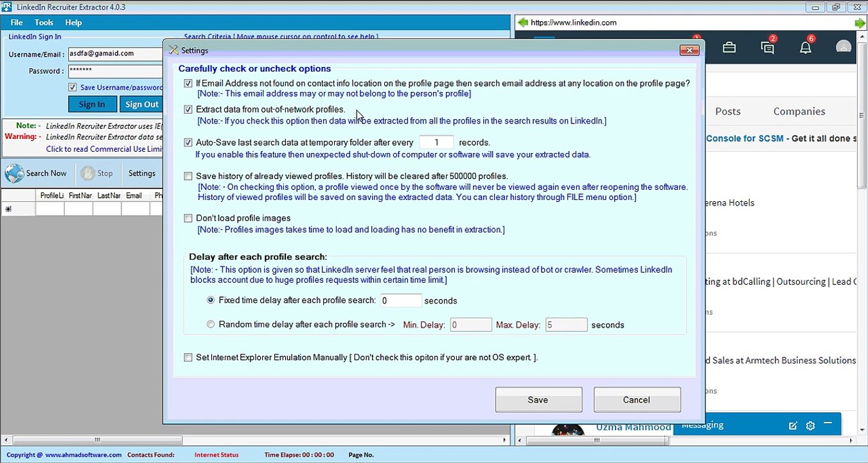The height and width of the screenshot is (463, 868).
Task: Click the fixed delay seconds field
Action: [x=401, y=300]
